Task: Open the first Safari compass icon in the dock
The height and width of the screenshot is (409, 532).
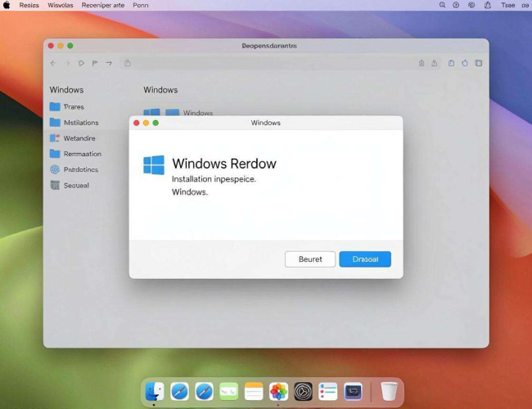Action: click(179, 391)
